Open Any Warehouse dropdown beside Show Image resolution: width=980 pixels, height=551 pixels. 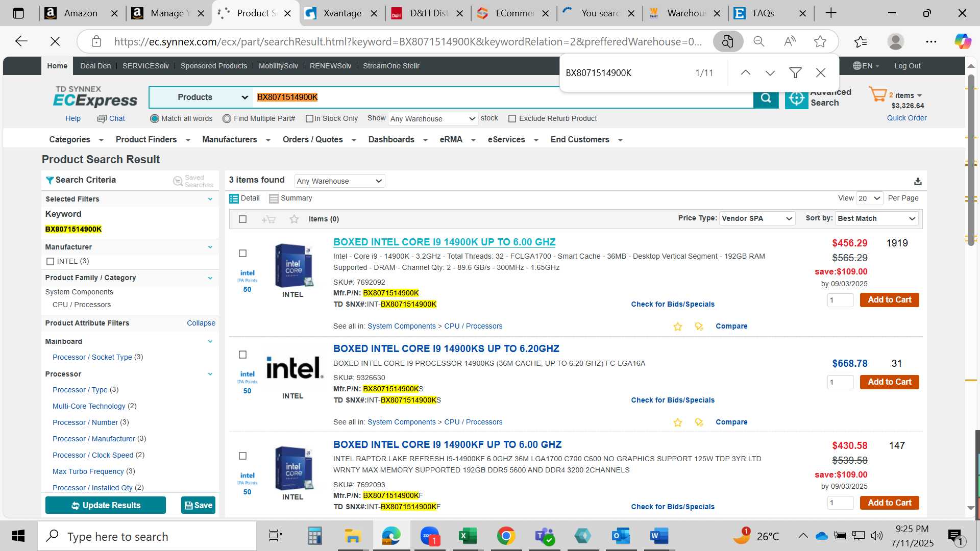[x=433, y=119]
